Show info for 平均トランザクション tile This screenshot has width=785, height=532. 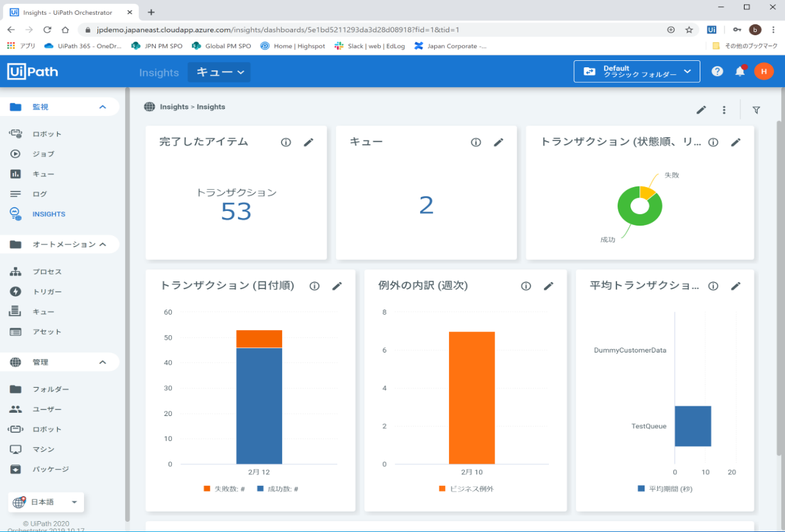pyautogui.click(x=713, y=286)
